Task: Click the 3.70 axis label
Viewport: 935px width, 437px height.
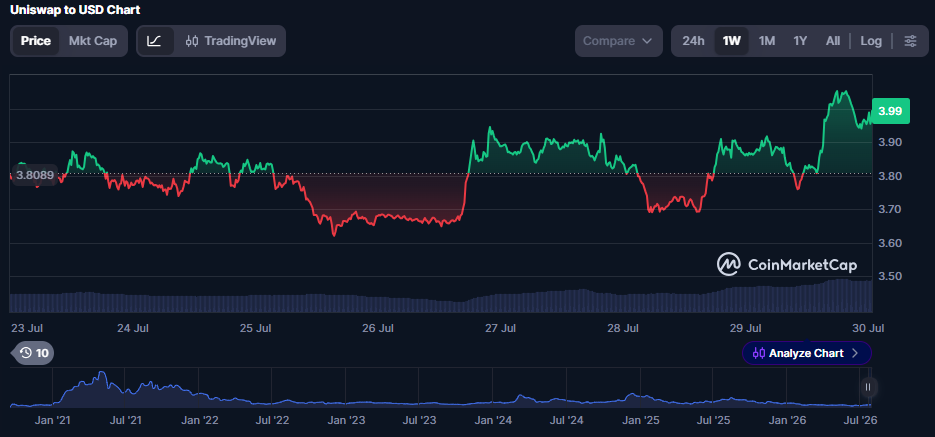Action: pos(890,209)
